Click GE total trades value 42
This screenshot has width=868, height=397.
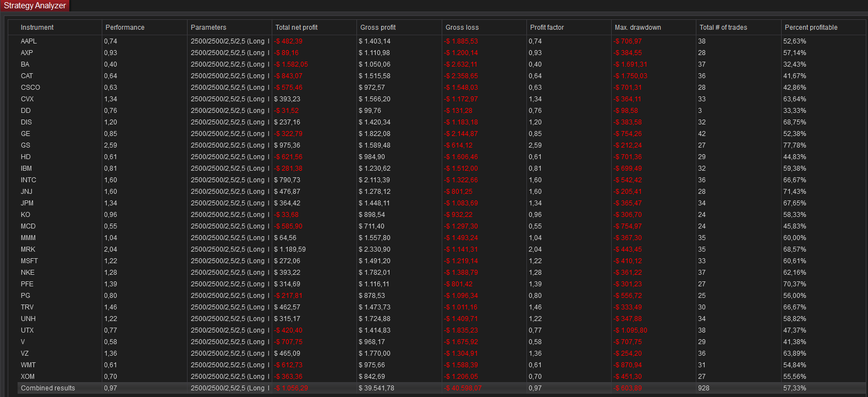point(702,134)
